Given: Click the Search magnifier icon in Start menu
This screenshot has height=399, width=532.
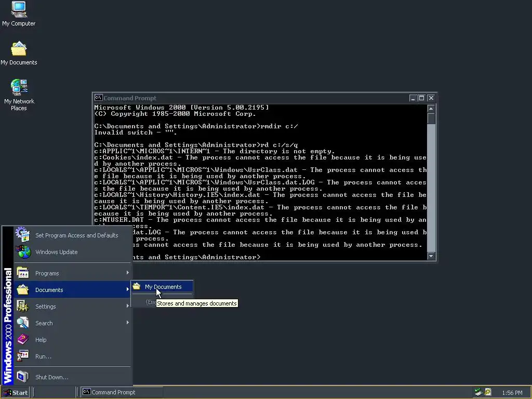Looking at the screenshot, I should (x=23, y=323).
